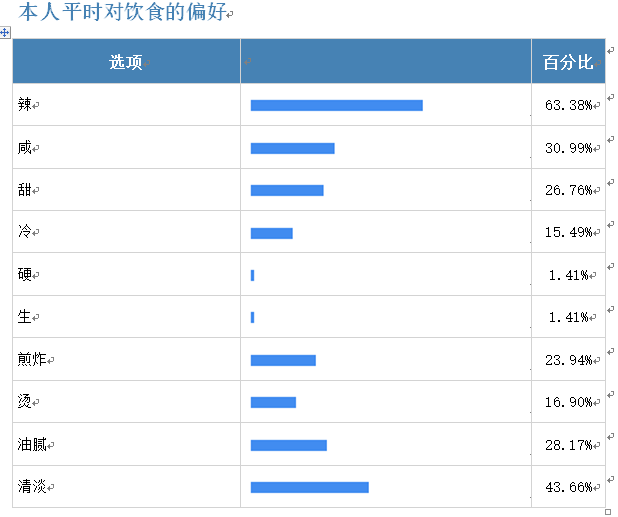The width and height of the screenshot is (618, 517).
Task: Click the table move handle icon
Action: pos(5,32)
